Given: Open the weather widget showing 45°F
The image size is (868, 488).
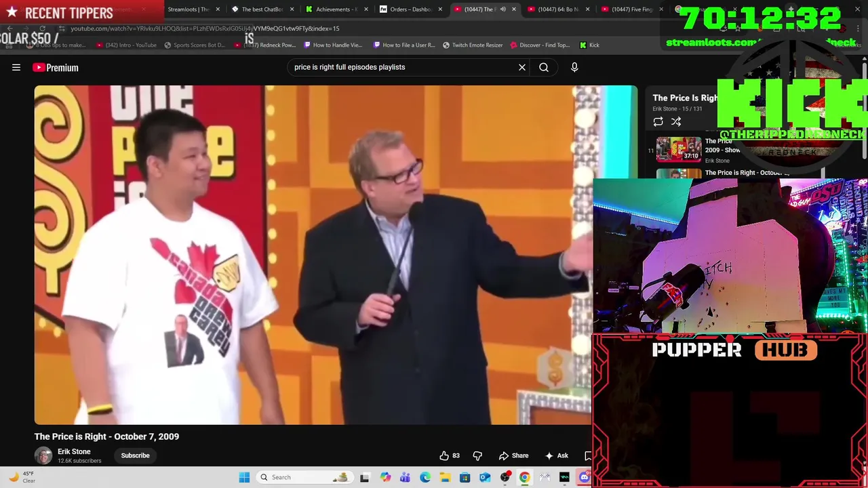Looking at the screenshot, I should coord(23,477).
